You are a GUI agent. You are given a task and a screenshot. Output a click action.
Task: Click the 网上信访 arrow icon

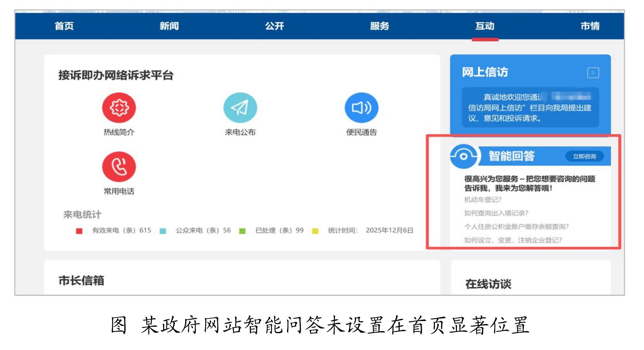[x=593, y=73]
